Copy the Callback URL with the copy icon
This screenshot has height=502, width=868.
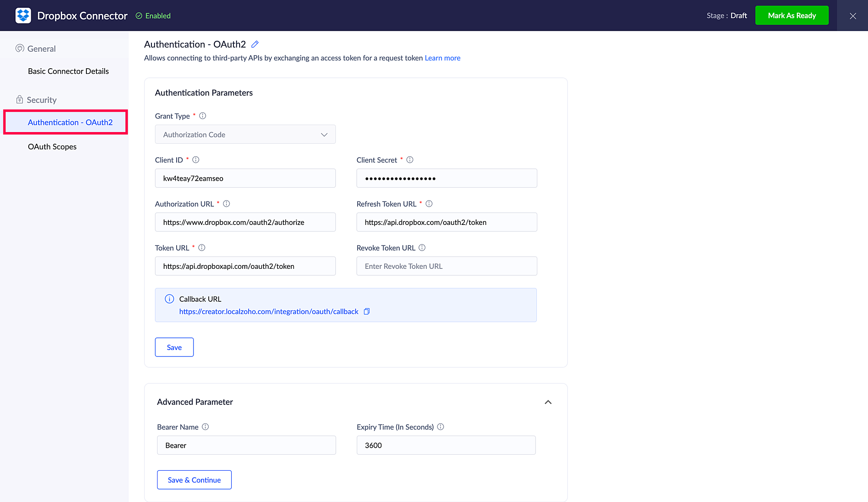click(x=367, y=311)
